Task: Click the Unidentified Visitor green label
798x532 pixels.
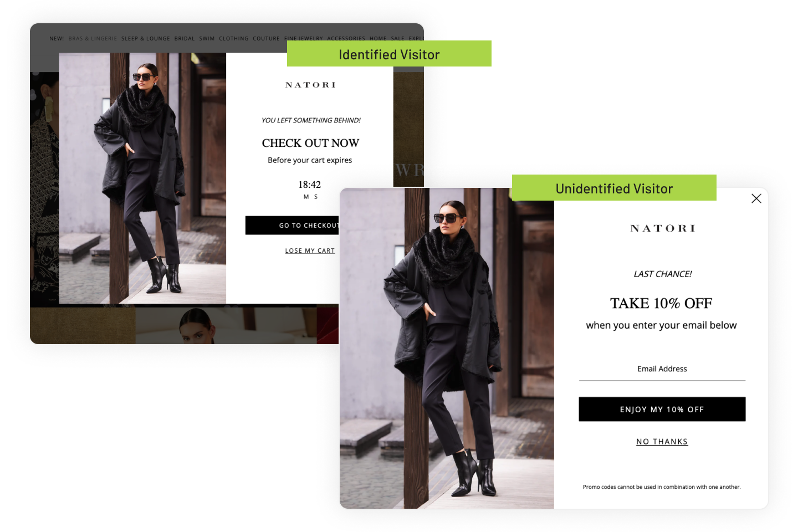Action: [x=614, y=188]
